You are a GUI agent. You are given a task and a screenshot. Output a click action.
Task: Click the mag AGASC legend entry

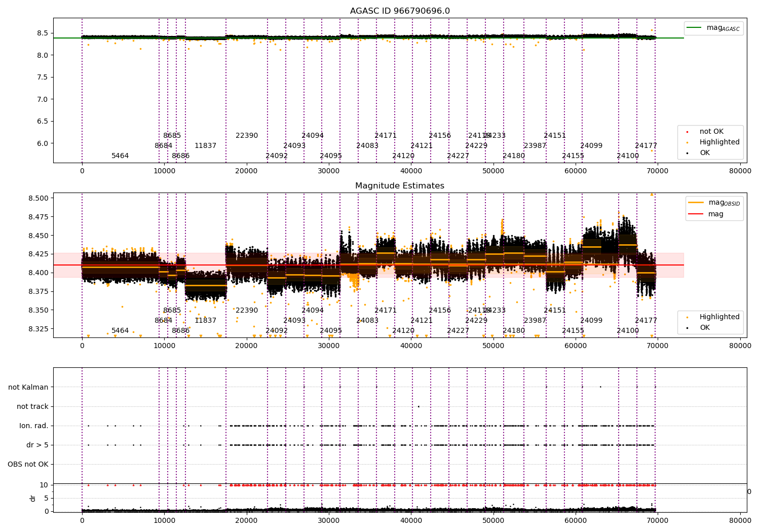(x=714, y=28)
